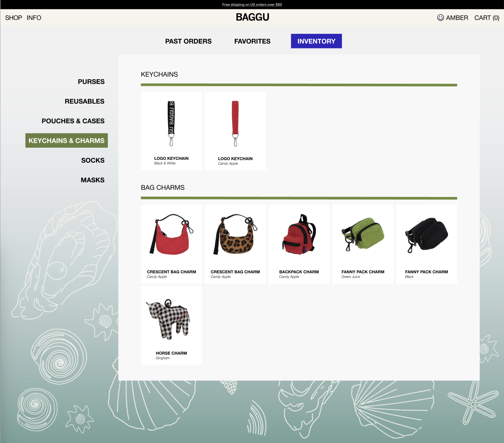
Task: Click the free shipping announcement link
Action: 252,5
